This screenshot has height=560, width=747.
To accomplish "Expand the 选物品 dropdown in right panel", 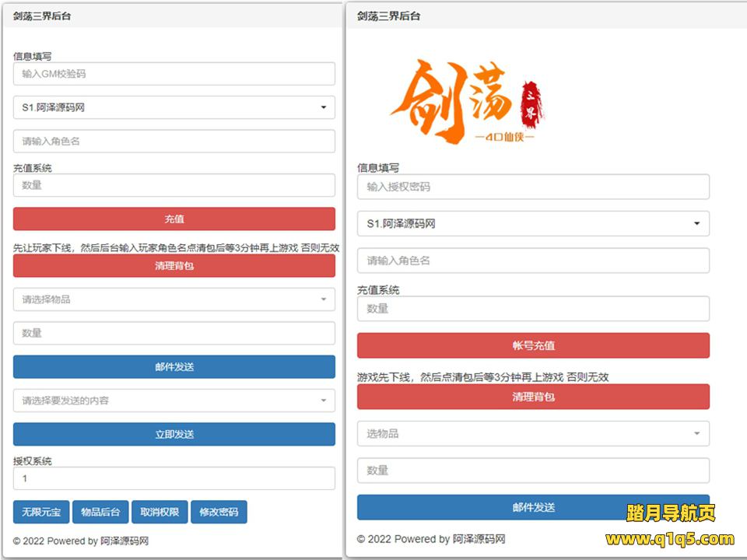I will [x=533, y=433].
